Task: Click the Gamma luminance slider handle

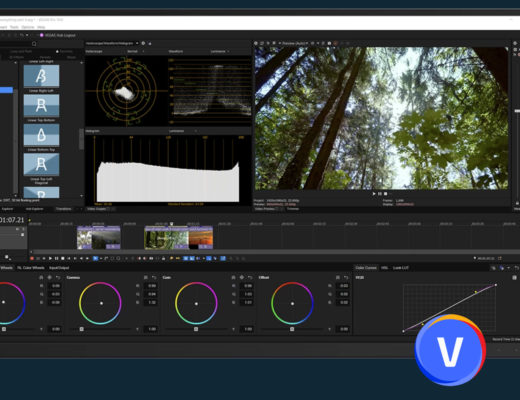Action: 81,329
